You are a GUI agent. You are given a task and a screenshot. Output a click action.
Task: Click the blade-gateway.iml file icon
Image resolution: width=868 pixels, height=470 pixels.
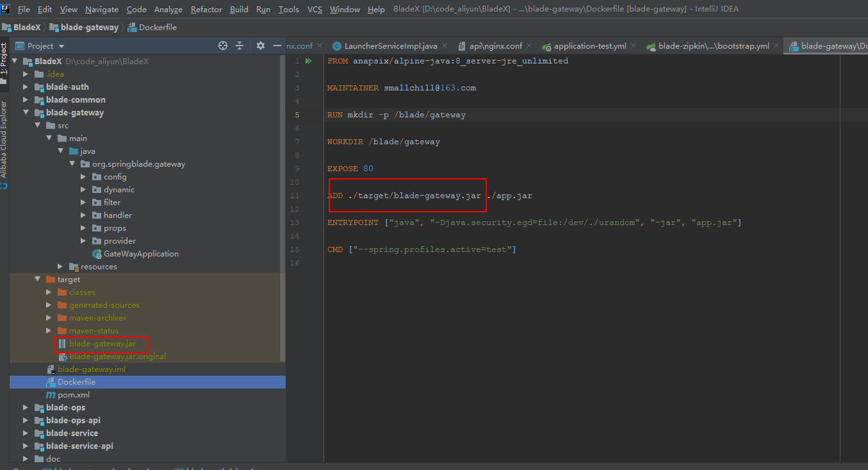pos(51,369)
